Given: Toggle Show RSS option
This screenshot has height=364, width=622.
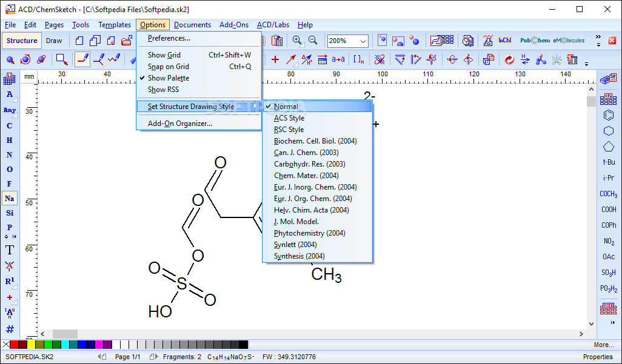Looking at the screenshot, I should tap(199, 90).
